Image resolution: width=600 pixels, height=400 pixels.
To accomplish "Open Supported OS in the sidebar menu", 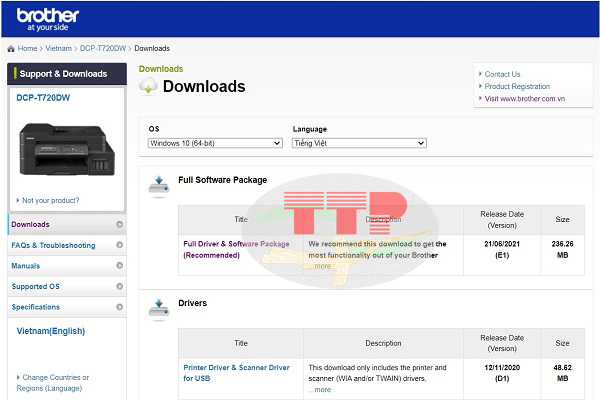I will point(67,286).
